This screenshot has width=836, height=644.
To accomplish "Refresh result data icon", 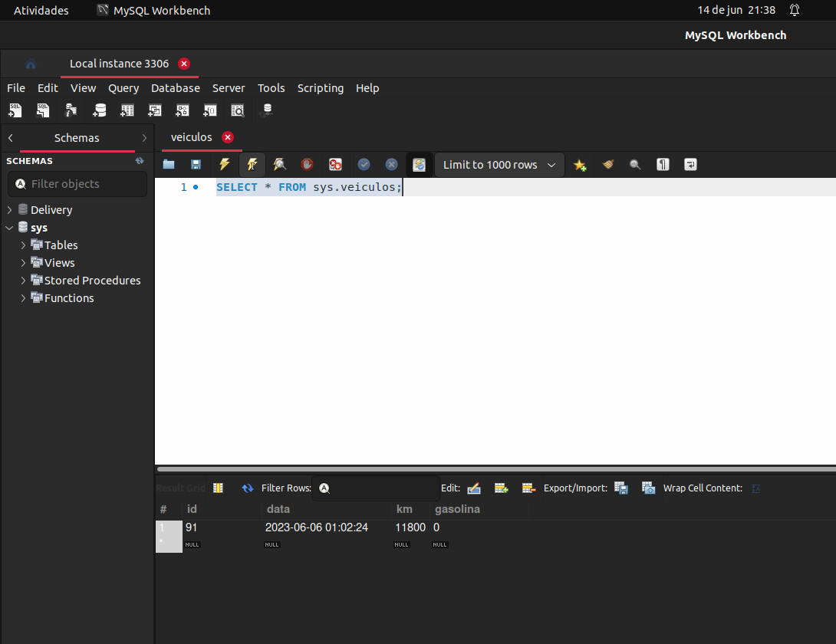I will tap(248, 488).
